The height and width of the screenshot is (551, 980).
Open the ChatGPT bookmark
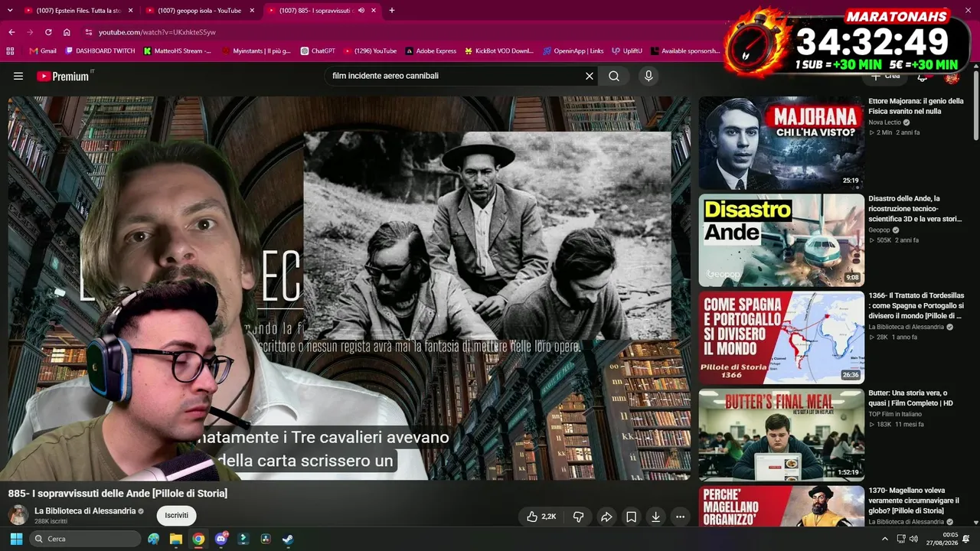tap(318, 51)
